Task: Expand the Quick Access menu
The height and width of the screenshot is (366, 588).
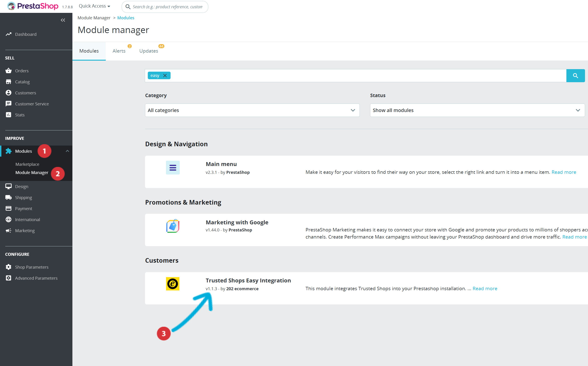Action: tap(94, 6)
